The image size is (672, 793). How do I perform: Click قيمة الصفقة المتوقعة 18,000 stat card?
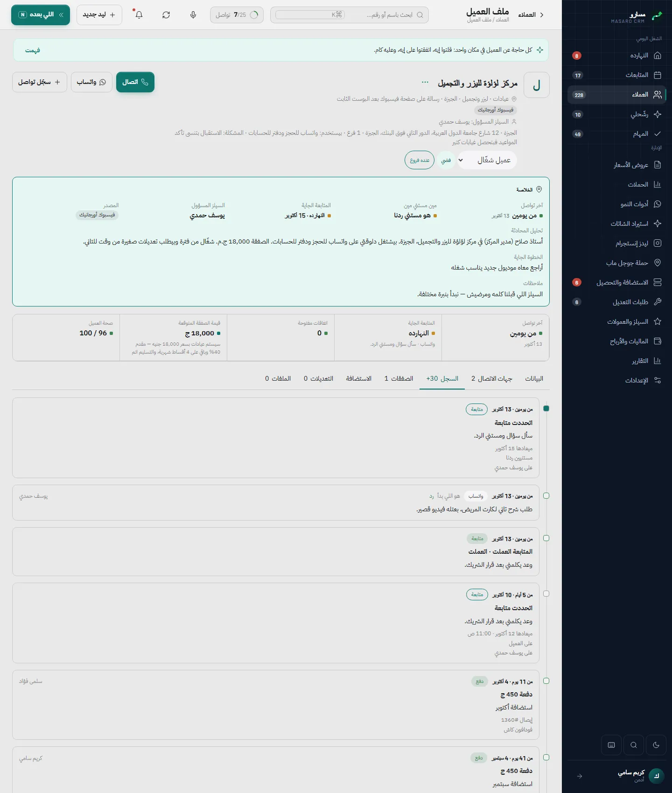[x=174, y=337]
